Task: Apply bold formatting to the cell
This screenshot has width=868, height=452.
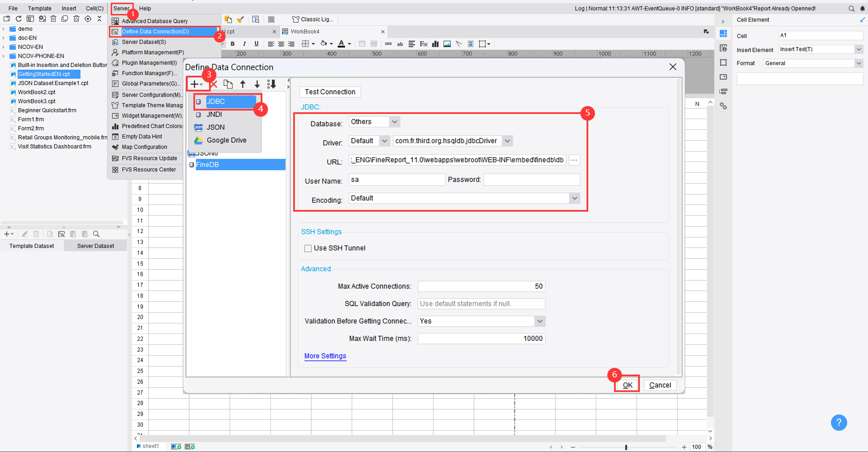Action: click(232, 43)
